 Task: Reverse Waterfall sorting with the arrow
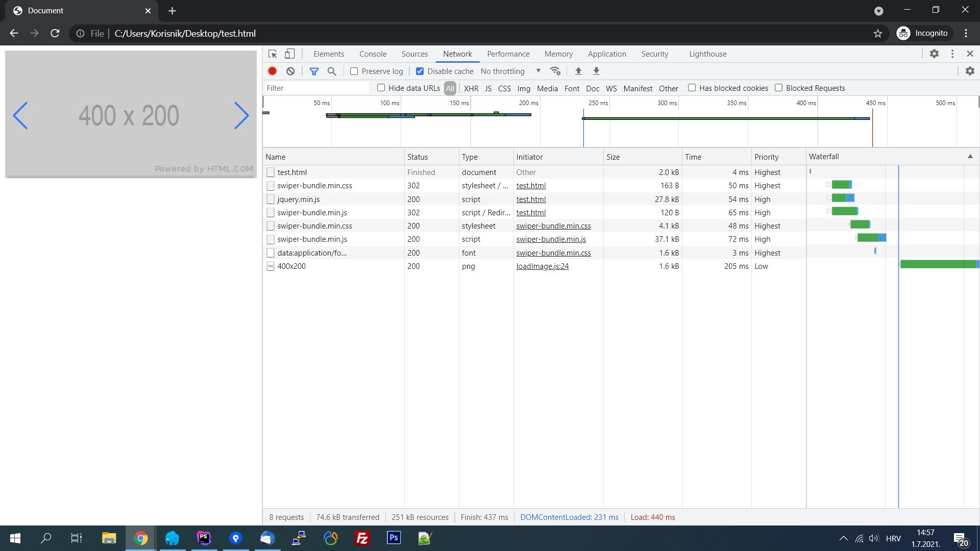(x=970, y=156)
